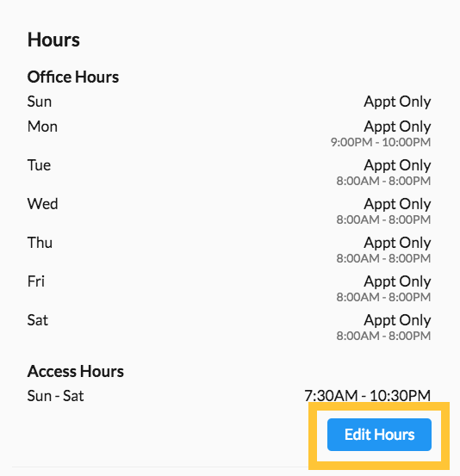
Task: Click the Fri day label
Action: point(36,281)
